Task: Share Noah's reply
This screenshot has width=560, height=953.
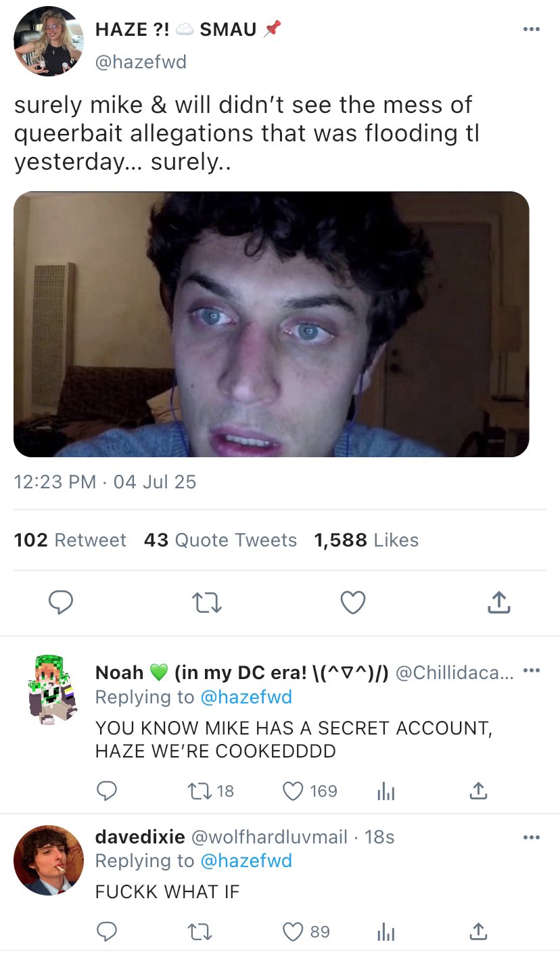Action: pos(478,790)
